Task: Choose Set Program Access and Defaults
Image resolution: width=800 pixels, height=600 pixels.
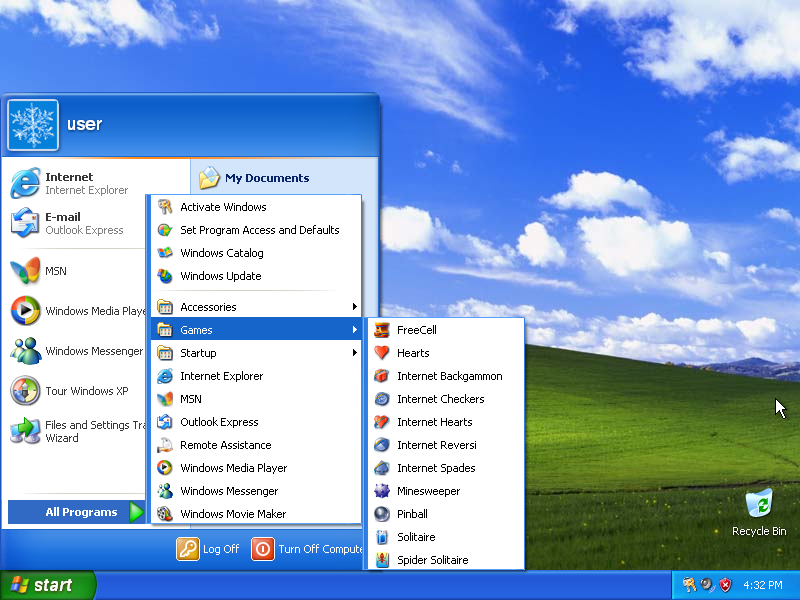Action: (259, 230)
